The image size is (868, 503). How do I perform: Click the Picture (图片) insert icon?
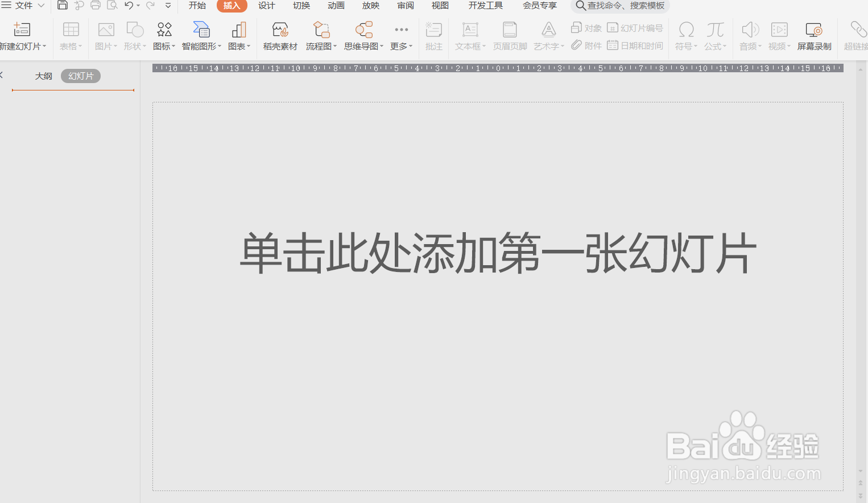[106, 30]
